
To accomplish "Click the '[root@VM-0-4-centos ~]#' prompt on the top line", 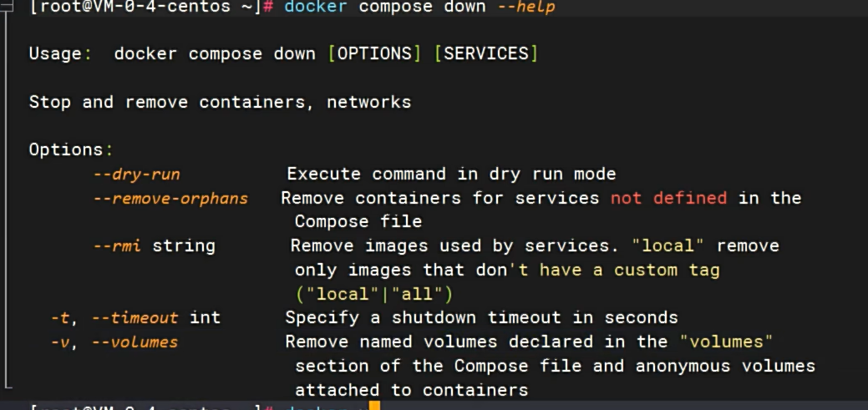I will tap(152, 8).
